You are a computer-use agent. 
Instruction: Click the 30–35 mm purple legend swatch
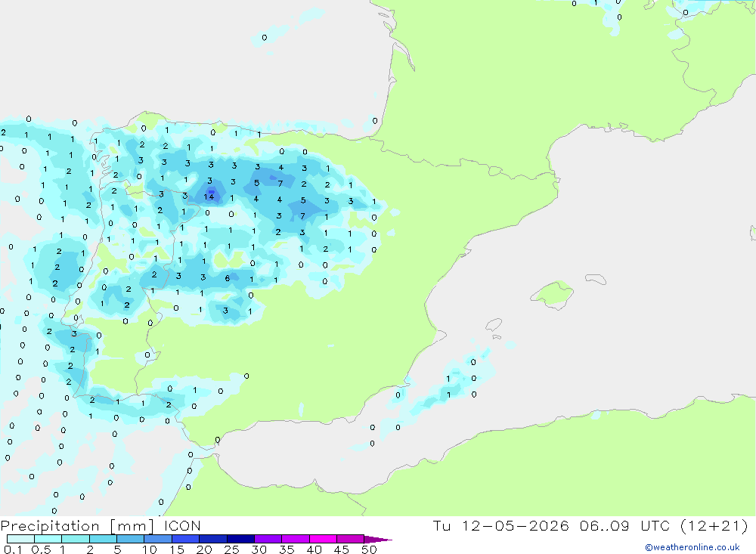[268, 539]
